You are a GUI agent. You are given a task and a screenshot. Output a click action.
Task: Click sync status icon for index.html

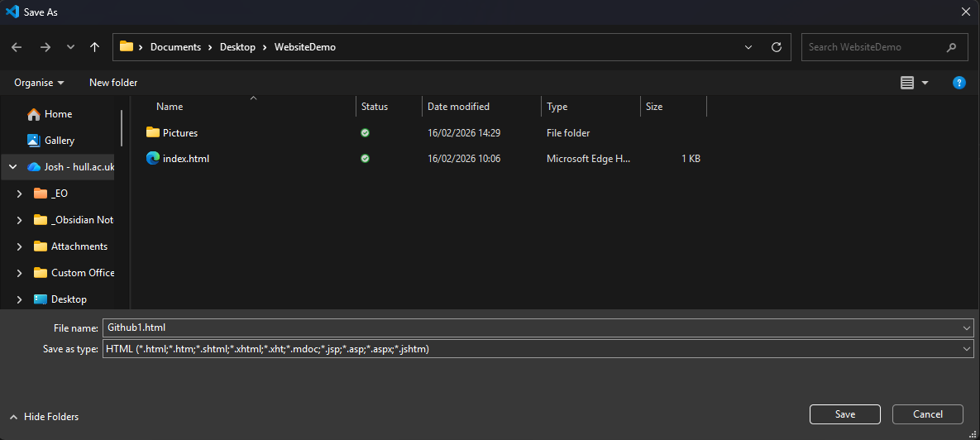click(x=365, y=159)
